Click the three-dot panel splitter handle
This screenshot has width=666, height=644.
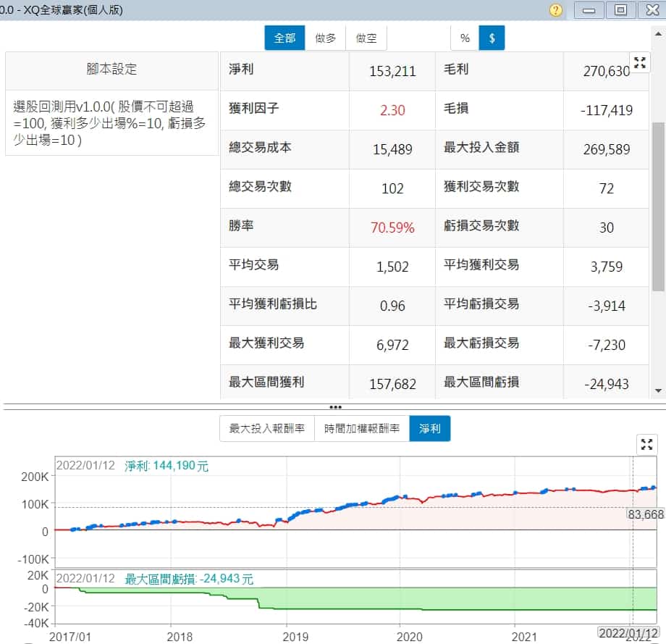[x=335, y=407]
